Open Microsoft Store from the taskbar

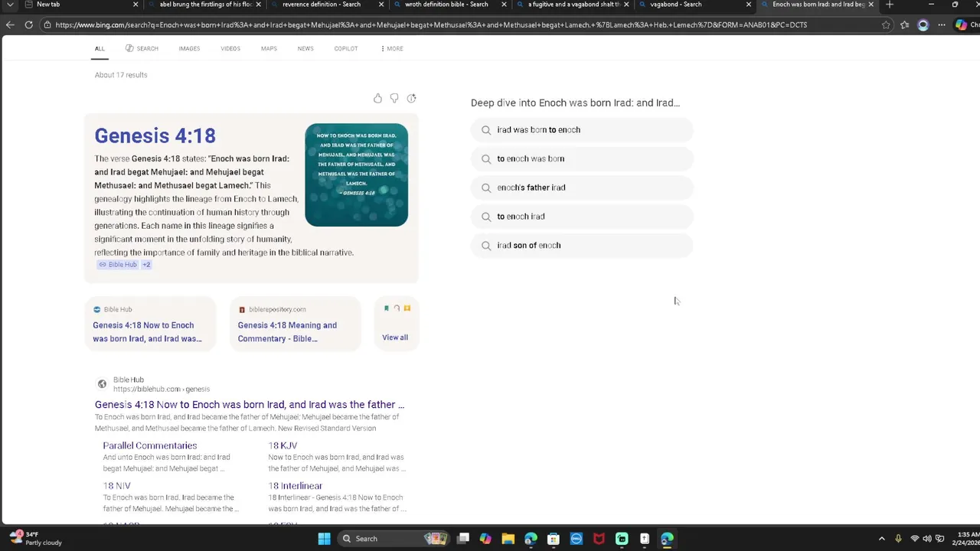point(554,539)
